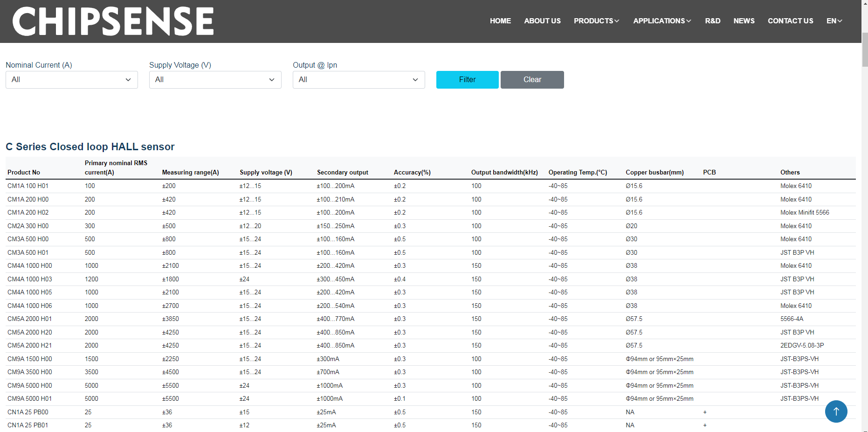The image size is (868, 432).
Task: Open the Nominal Current (A) dropdown
Action: click(72, 80)
